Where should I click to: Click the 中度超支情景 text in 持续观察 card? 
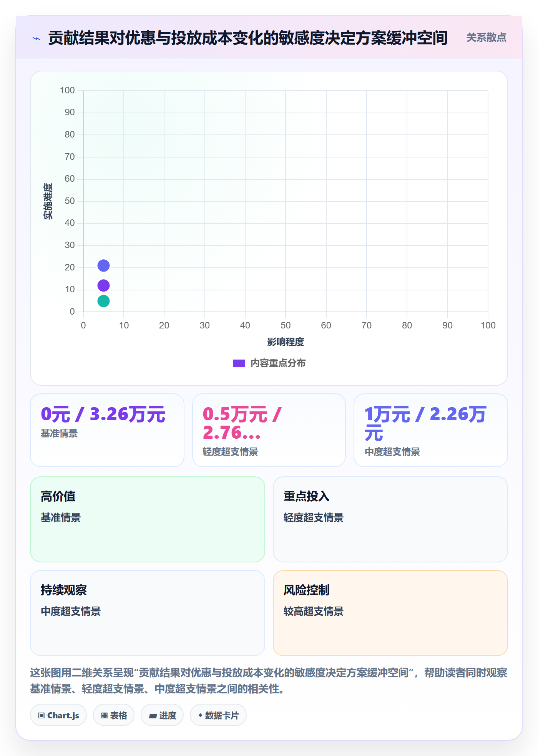(71, 611)
